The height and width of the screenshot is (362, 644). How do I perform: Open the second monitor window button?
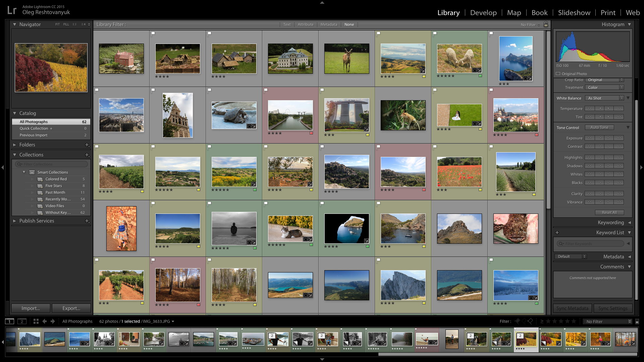[22, 321]
